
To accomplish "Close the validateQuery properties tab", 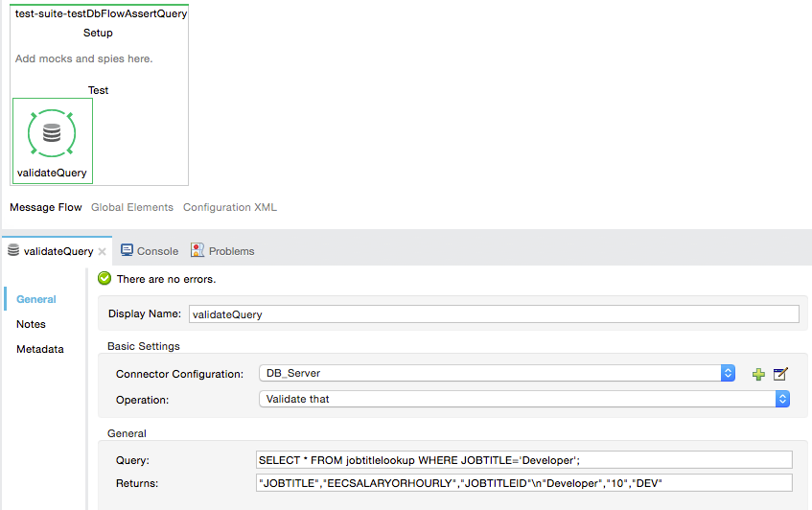I will (x=102, y=251).
